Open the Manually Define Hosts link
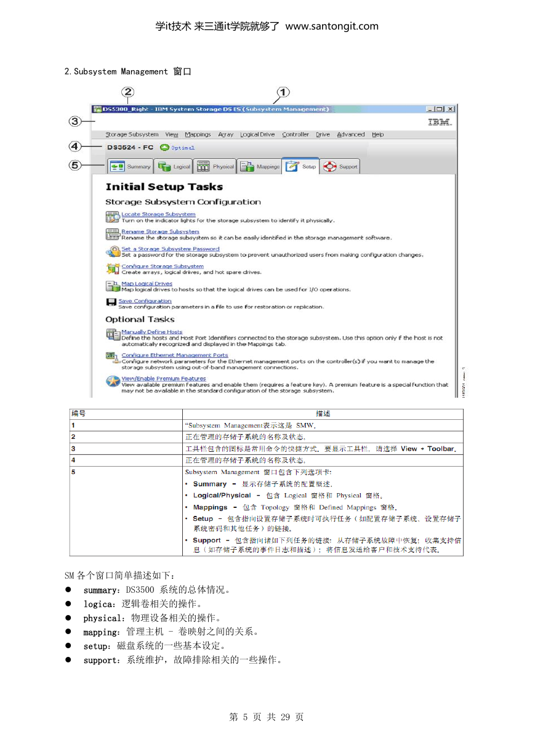Screen dimensions: 535x756 [151, 332]
